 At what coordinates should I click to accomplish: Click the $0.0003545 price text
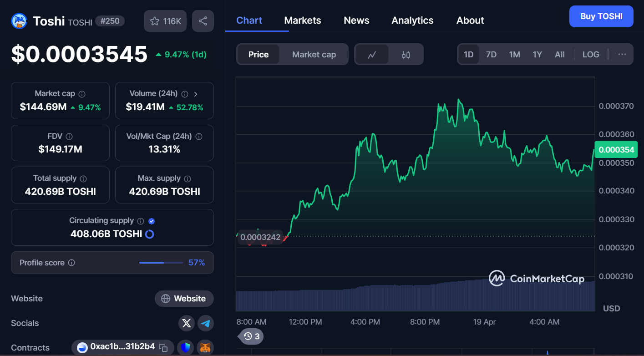[x=80, y=54]
